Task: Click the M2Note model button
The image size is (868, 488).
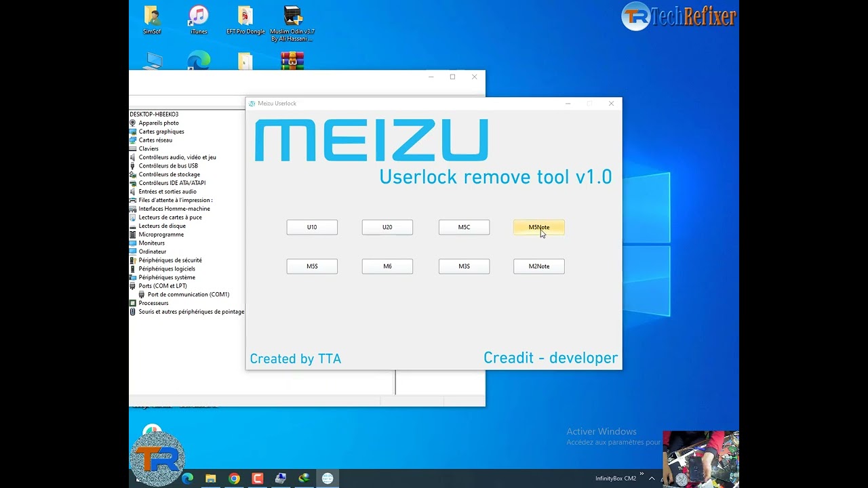Action: [x=539, y=266]
